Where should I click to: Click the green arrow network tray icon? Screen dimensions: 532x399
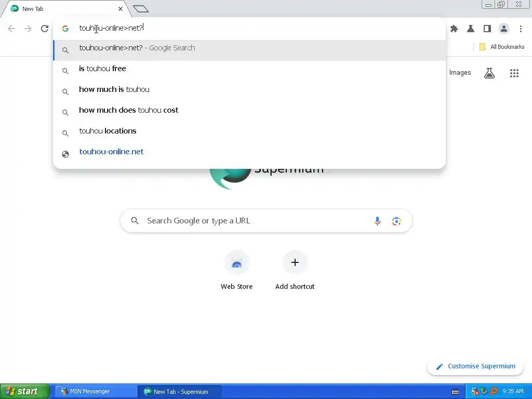coord(484,392)
